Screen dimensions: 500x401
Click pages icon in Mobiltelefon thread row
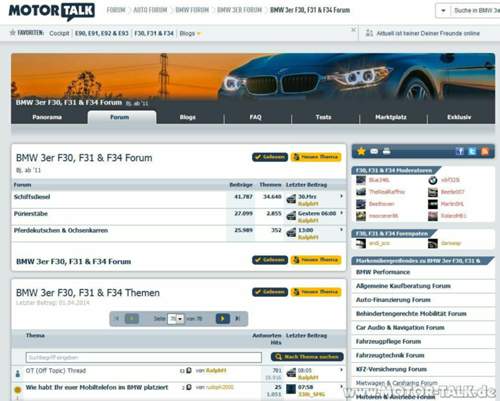point(189,387)
